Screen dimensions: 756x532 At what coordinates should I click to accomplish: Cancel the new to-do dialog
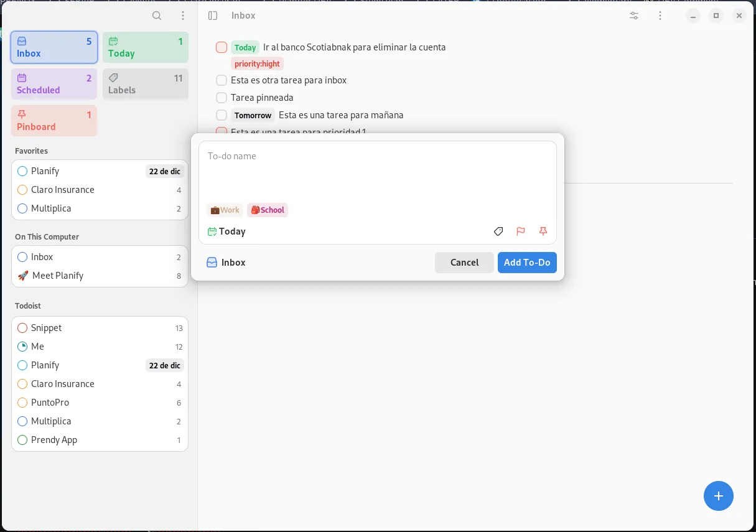(x=464, y=263)
